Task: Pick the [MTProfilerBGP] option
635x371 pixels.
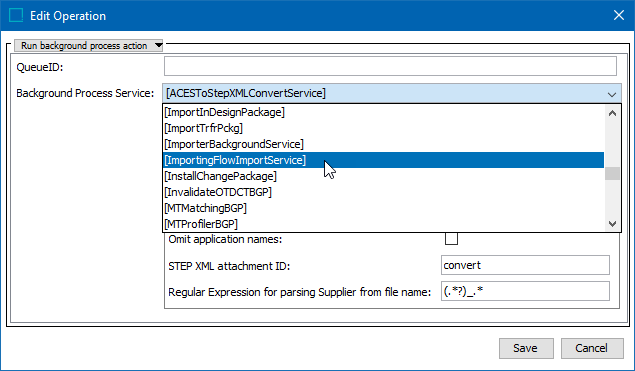Action: click(x=383, y=224)
